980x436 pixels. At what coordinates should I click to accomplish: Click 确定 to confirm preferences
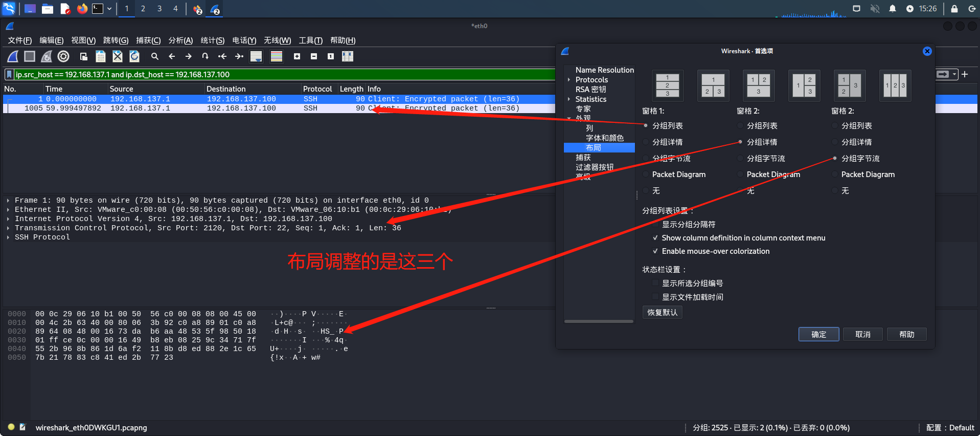pyautogui.click(x=819, y=334)
